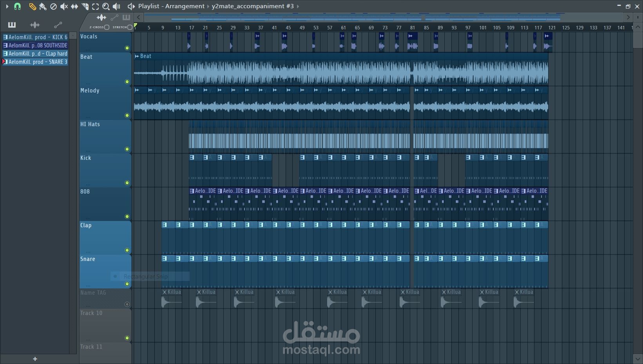Viewport: 643px width, 364px height.
Task: Select the Name TAG track header
Action: click(105, 299)
